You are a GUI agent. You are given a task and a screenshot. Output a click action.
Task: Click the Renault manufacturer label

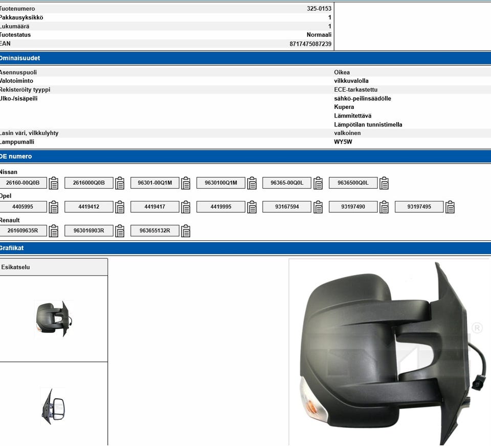10,220
